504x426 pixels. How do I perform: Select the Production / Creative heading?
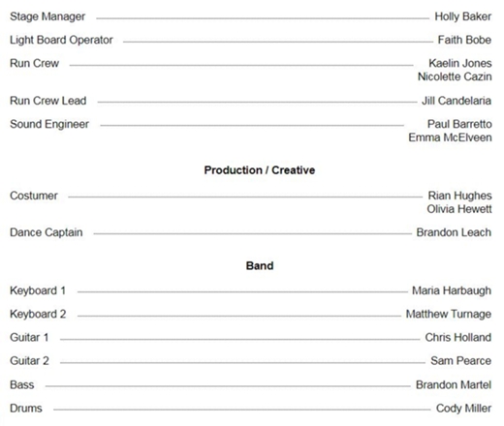click(x=260, y=170)
